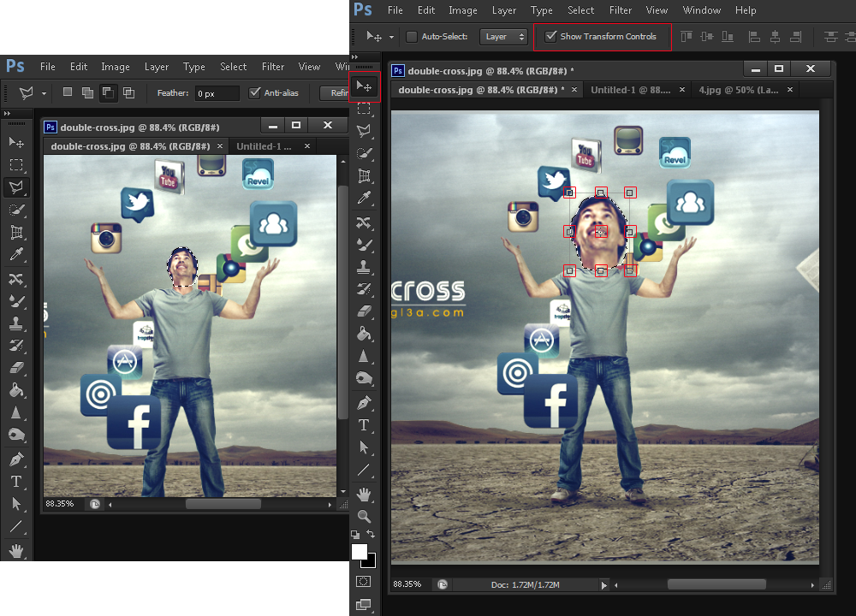Click align vertical centers button

click(x=707, y=37)
